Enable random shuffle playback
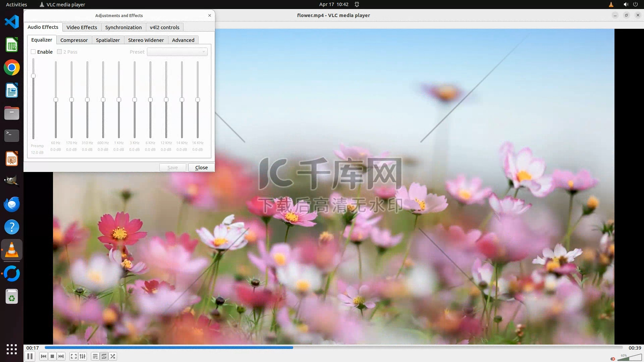This screenshot has width=644, height=362. (113, 356)
